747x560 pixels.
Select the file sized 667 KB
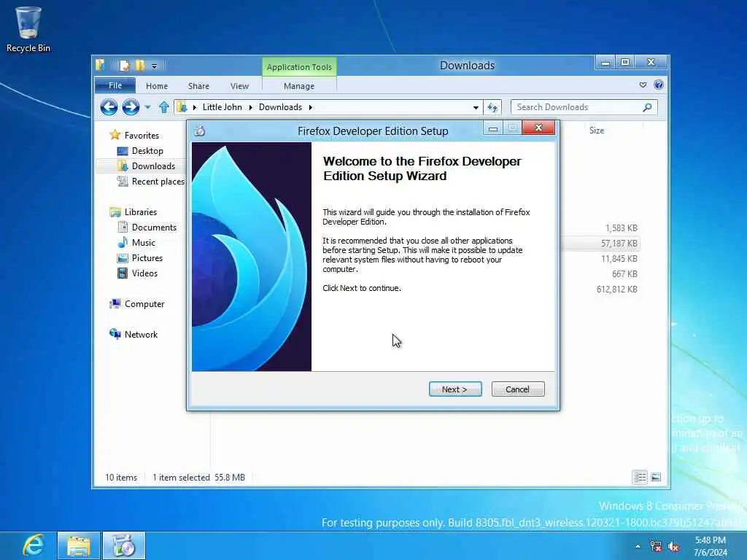click(624, 274)
